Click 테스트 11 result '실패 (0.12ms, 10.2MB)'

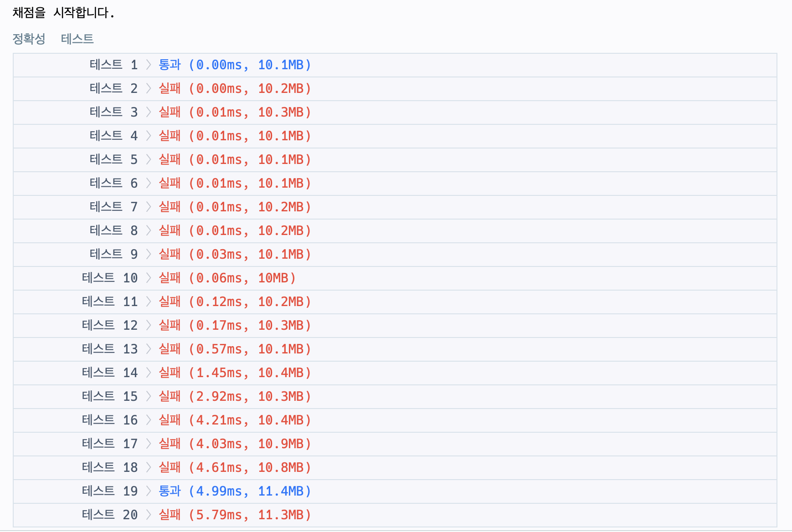235,302
